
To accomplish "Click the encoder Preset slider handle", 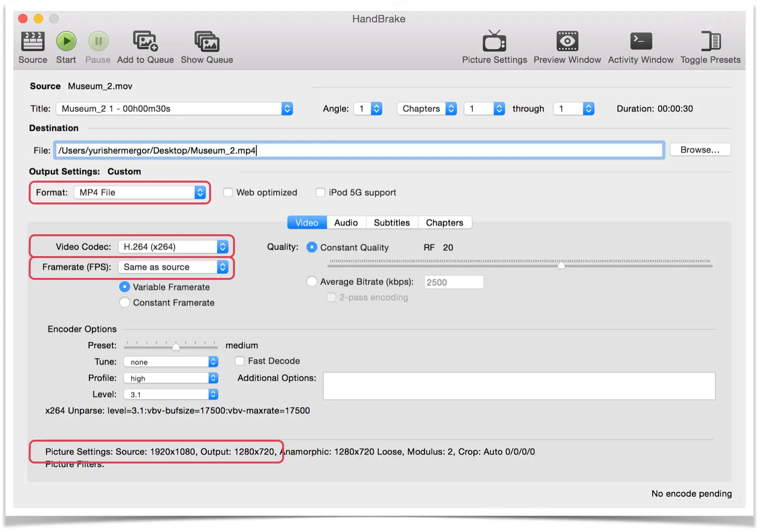I will pyautogui.click(x=176, y=346).
